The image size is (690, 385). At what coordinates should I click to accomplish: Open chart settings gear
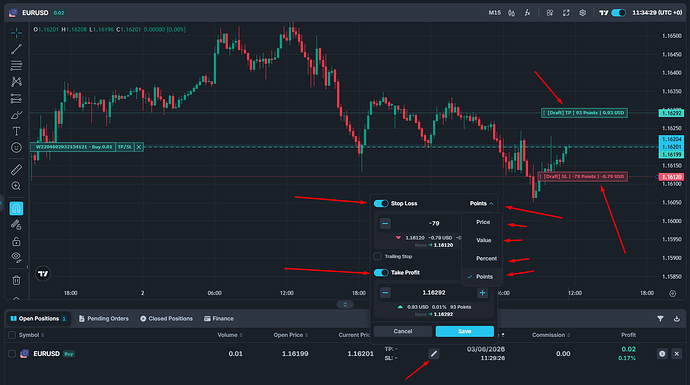[582, 13]
